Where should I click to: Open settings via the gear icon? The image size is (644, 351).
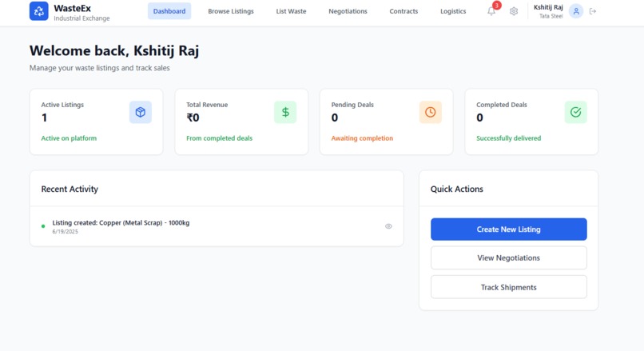[514, 11]
